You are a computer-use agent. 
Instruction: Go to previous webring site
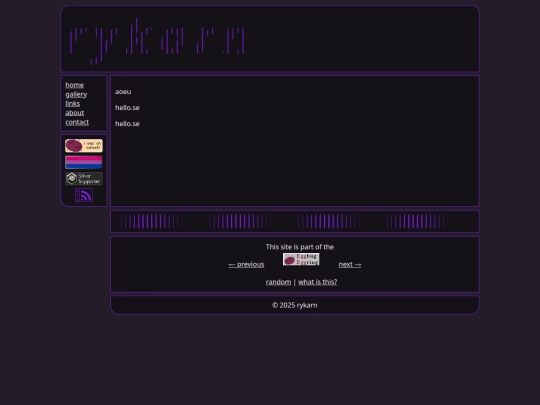point(247,264)
